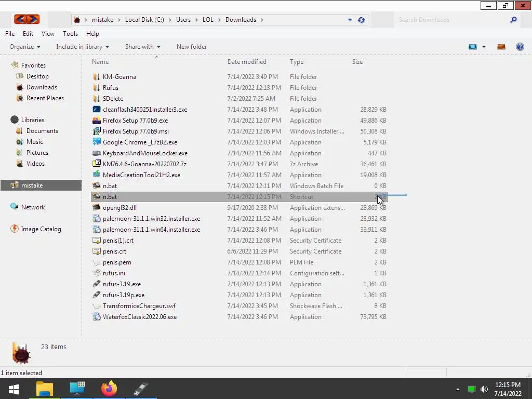This screenshot has width=532, height=399.
Task: Create a New folder
Action: pos(192,47)
